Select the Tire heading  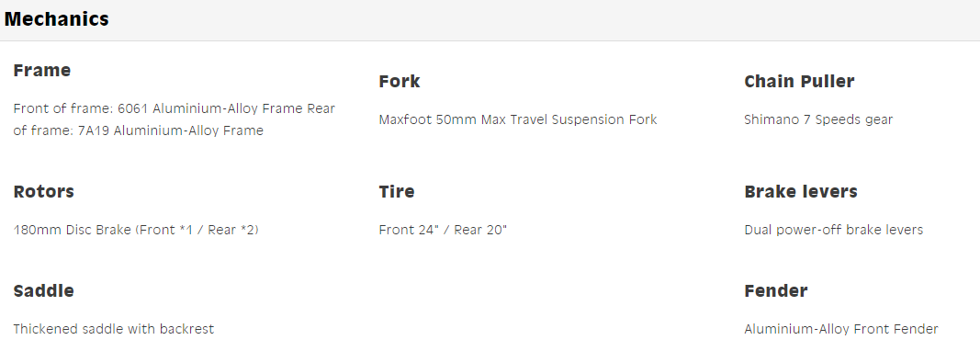pyautogui.click(x=396, y=191)
